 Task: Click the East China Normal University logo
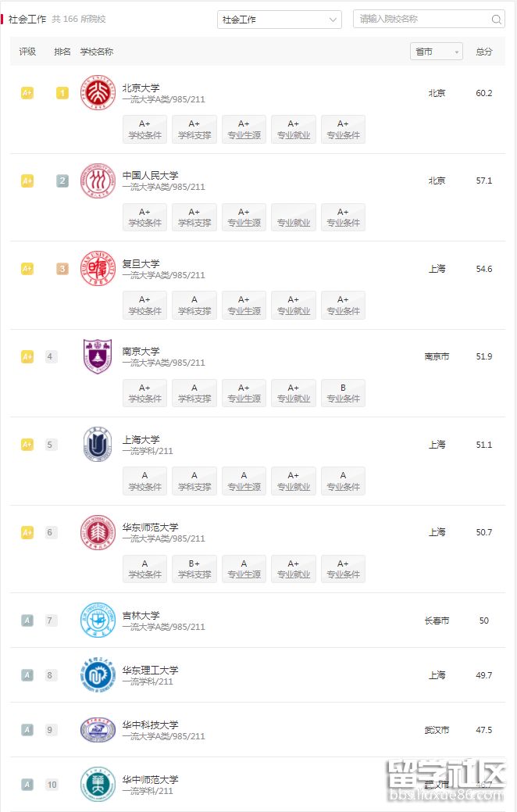click(98, 532)
